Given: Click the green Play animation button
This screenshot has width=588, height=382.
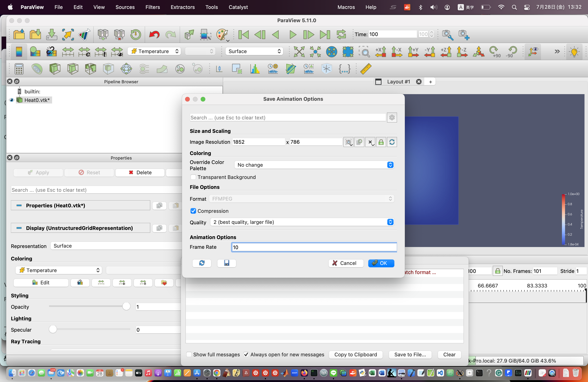Looking at the screenshot, I should tap(292, 34).
